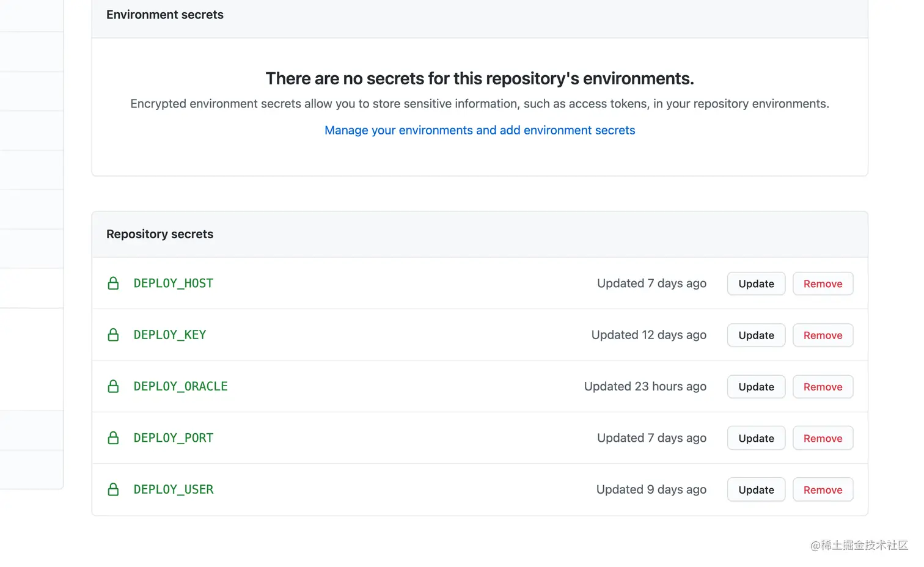Update the DEPLOY_KEY secret
The width and height of the screenshot is (924, 567).
pyautogui.click(x=756, y=335)
